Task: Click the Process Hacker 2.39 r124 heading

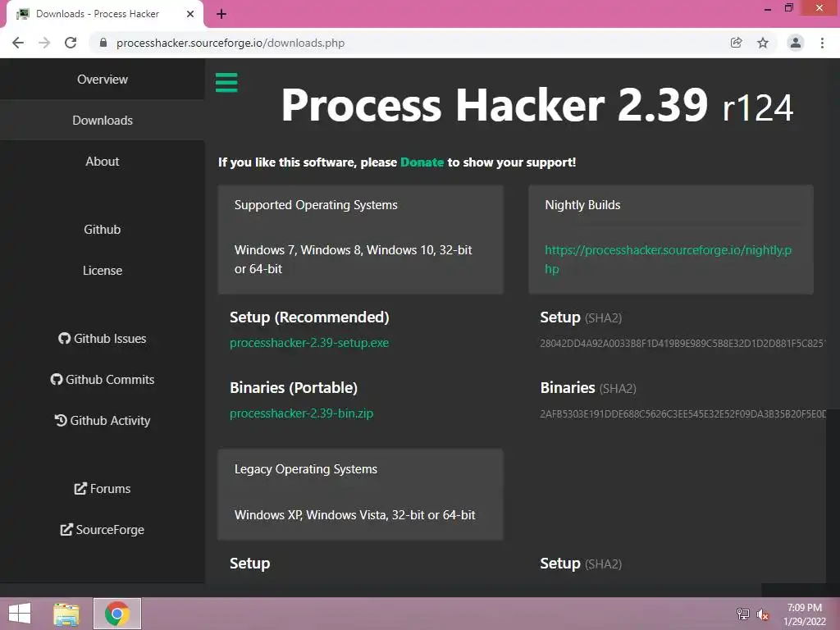Action: click(536, 105)
